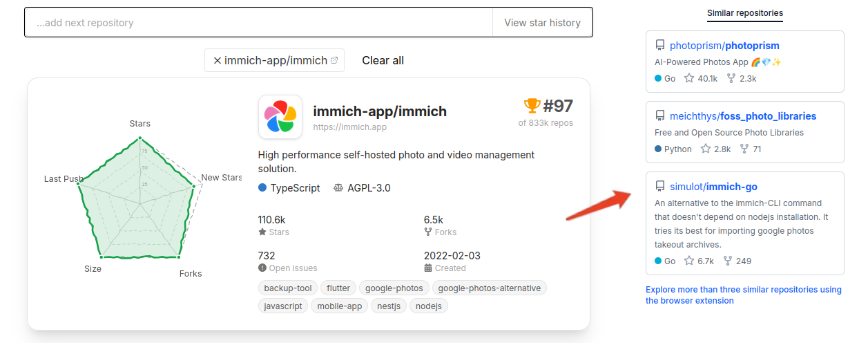This screenshot has width=868, height=343.
Task: Click the 2022-02-03 created date
Action: pos(452,255)
